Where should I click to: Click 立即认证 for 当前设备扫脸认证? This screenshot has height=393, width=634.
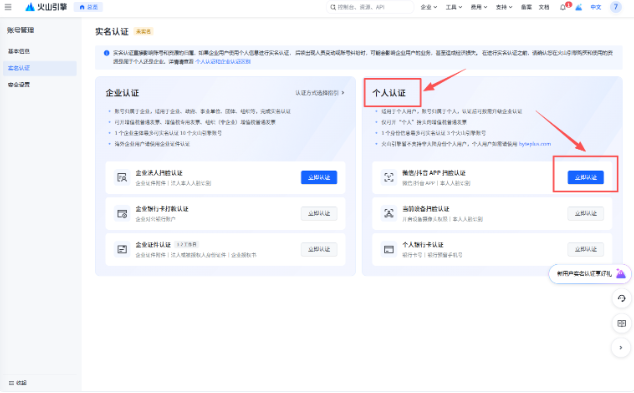(x=585, y=213)
